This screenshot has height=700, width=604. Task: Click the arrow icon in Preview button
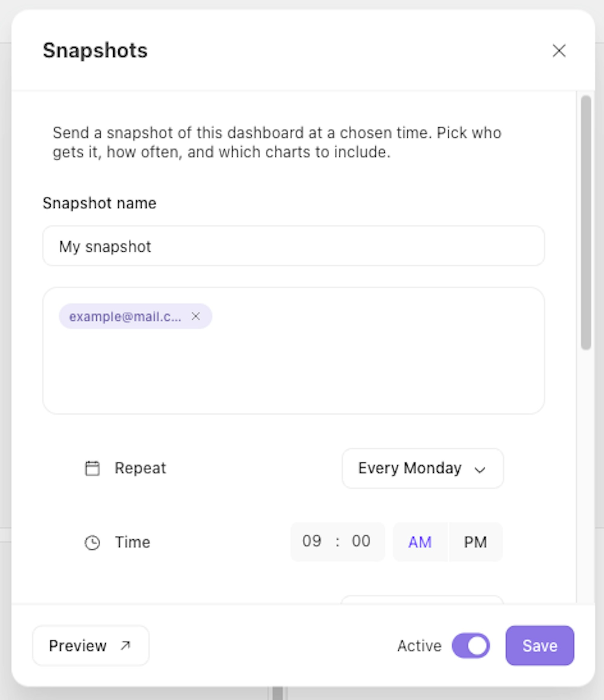(125, 646)
